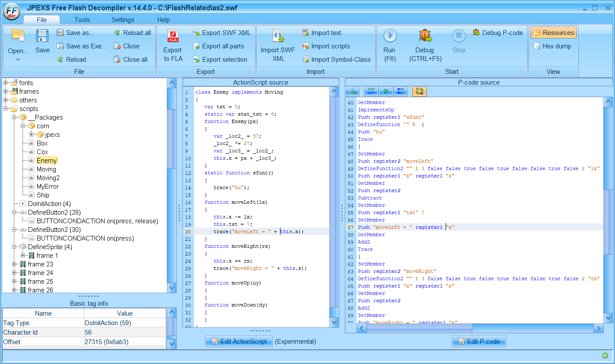Collapse the DefineButton2 (28) node
This screenshot has height=364, width=615.
14,212
